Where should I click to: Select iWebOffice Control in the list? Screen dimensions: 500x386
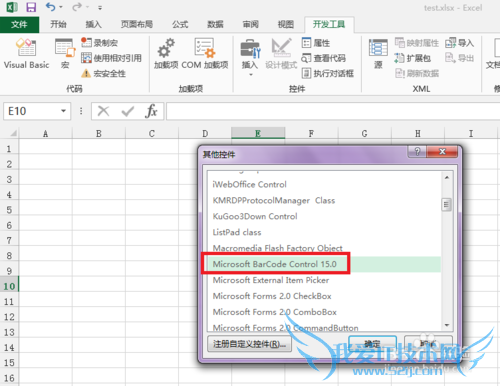[249, 184]
